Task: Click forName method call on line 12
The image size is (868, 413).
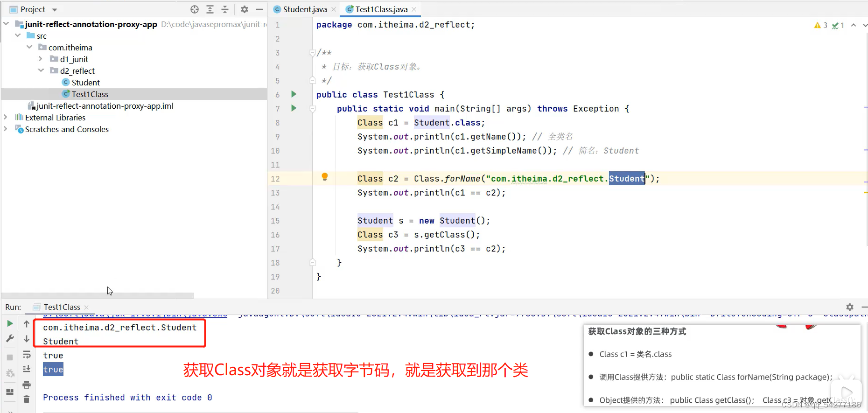Action: pyautogui.click(x=462, y=179)
